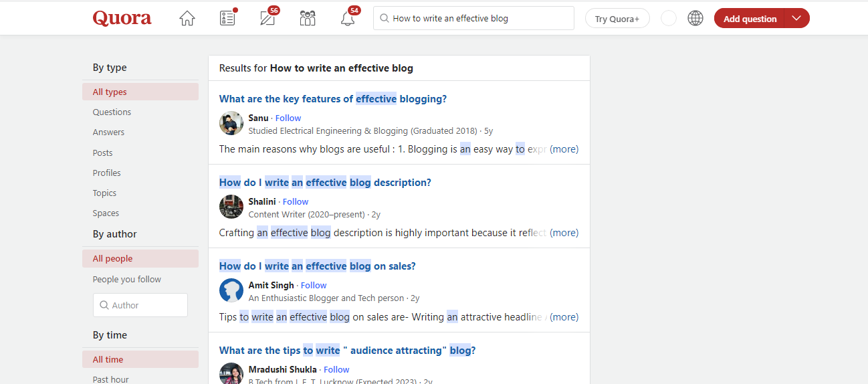Expand the Add question dropdown arrow

coord(796,18)
